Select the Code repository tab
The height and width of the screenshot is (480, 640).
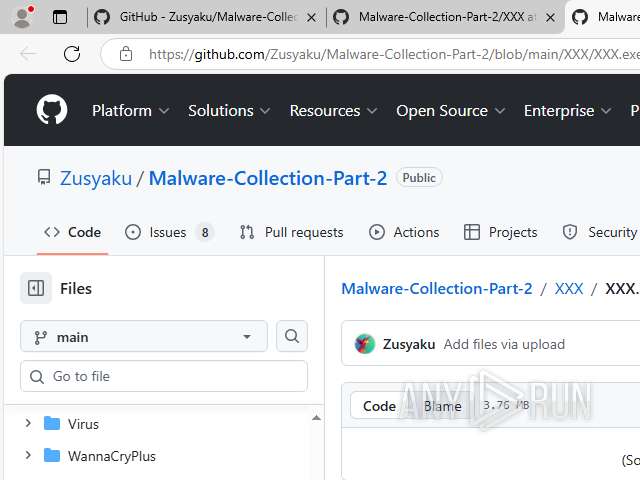[x=73, y=232]
